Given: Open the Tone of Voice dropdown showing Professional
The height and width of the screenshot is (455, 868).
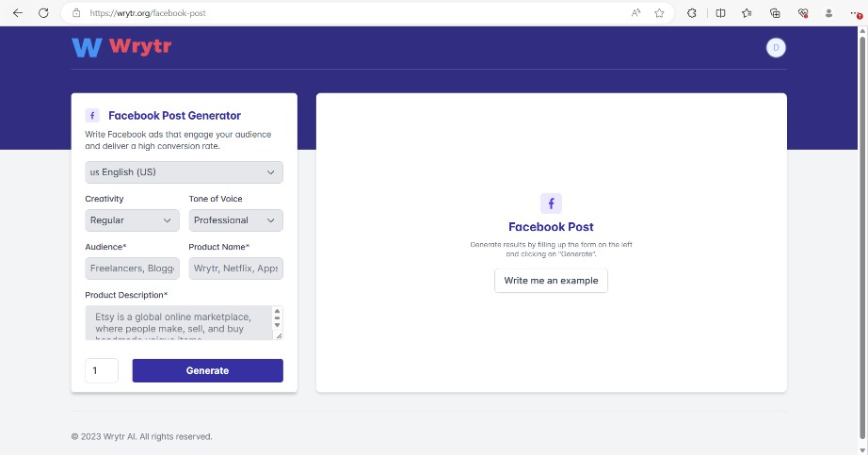Looking at the screenshot, I should [235, 220].
